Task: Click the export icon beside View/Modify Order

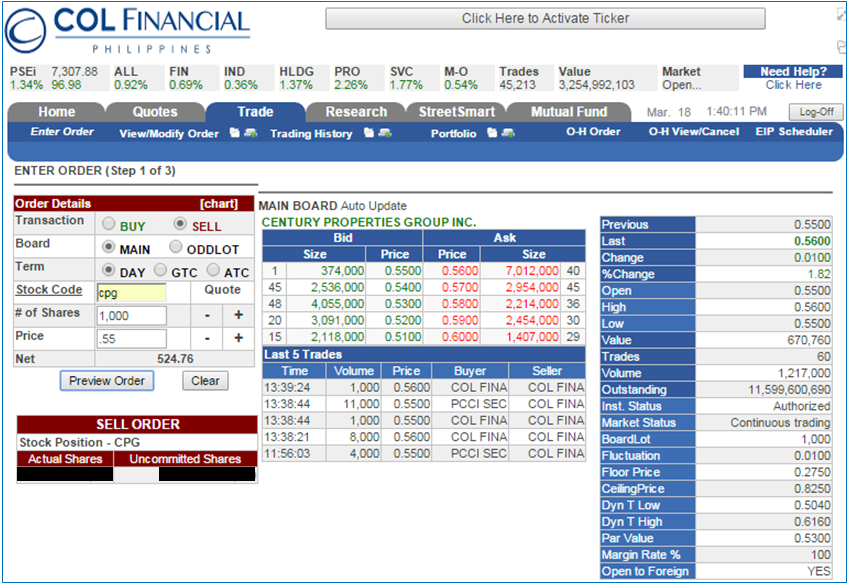Action: pos(234,132)
